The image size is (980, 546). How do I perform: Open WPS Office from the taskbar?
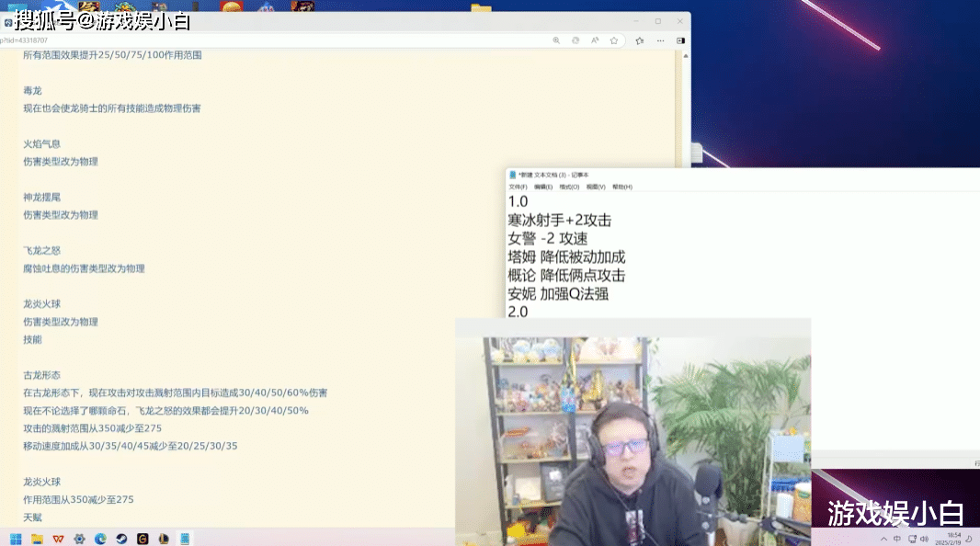coord(58,539)
